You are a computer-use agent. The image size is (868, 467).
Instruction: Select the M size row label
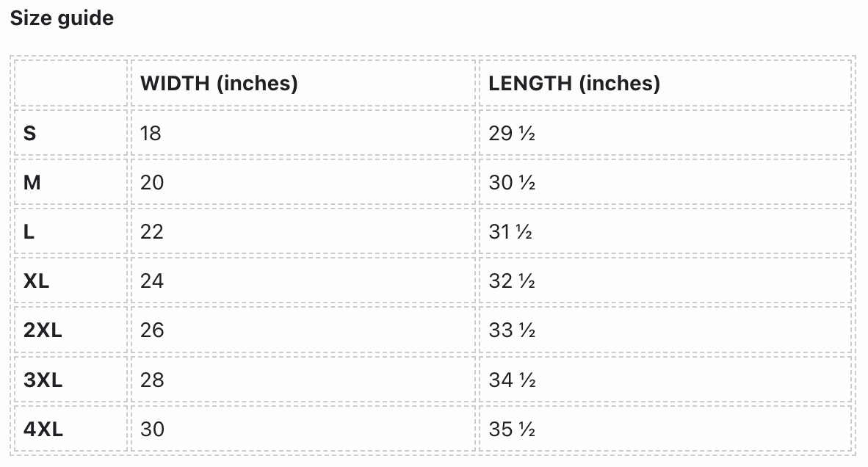[32, 182]
